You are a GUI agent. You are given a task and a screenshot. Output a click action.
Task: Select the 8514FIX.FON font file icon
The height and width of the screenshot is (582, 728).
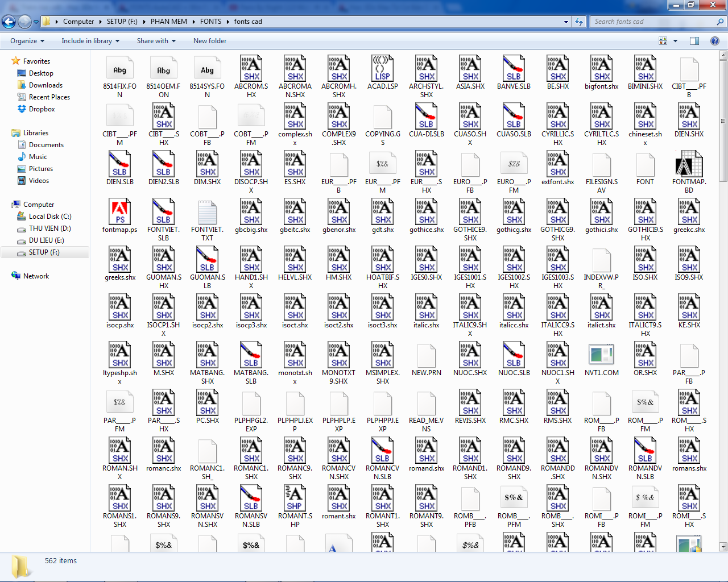tap(119, 69)
